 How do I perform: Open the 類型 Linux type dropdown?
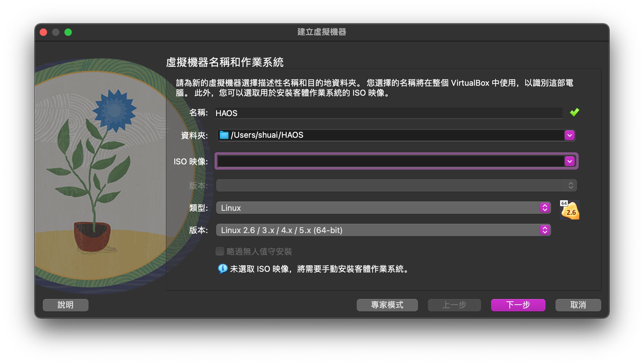[x=383, y=208]
